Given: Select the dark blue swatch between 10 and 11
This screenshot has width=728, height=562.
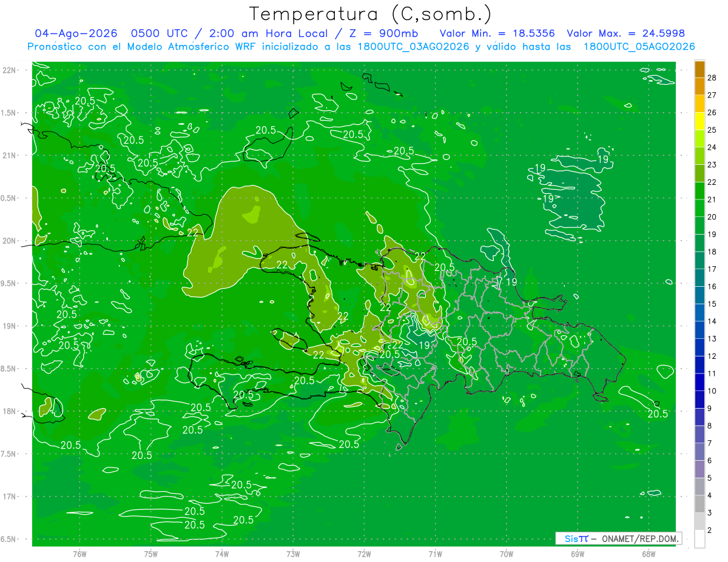Looking at the screenshot, I should 699,383.
